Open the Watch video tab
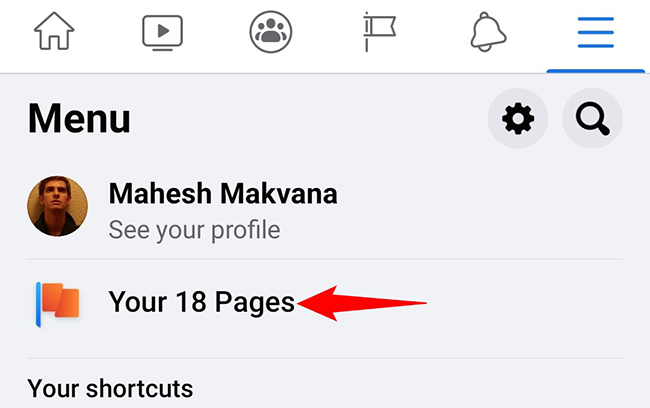This screenshot has width=650, height=408. coord(162,32)
